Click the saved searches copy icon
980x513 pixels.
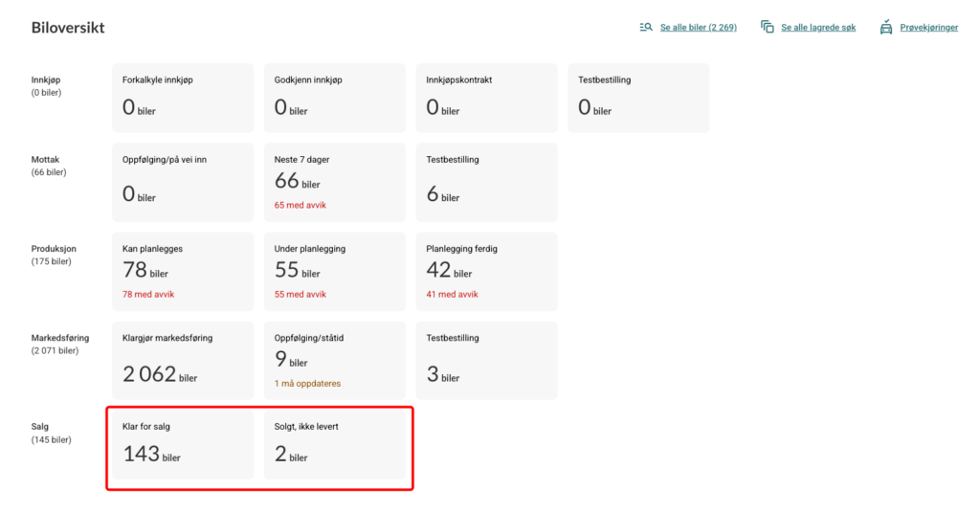(x=767, y=28)
